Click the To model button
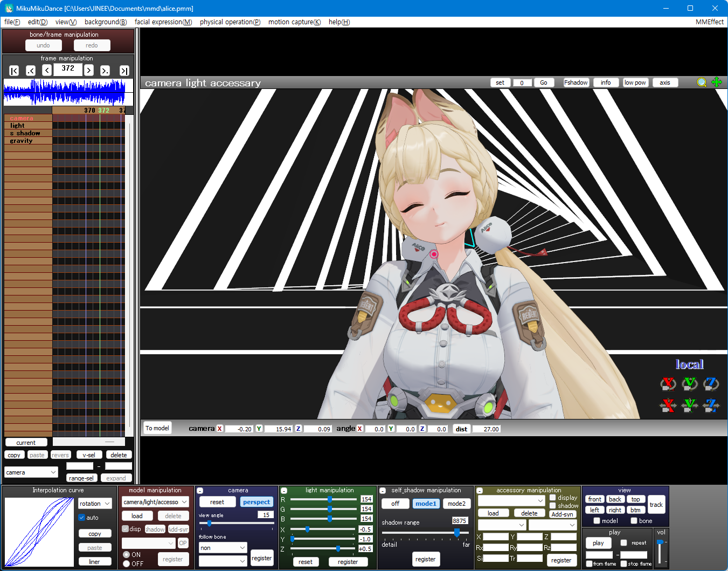This screenshot has width=728, height=571. pos(157,428)
